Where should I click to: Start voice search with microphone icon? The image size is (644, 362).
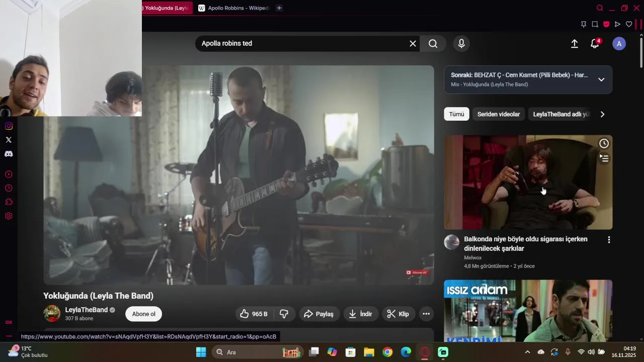[x=461, y=44]
